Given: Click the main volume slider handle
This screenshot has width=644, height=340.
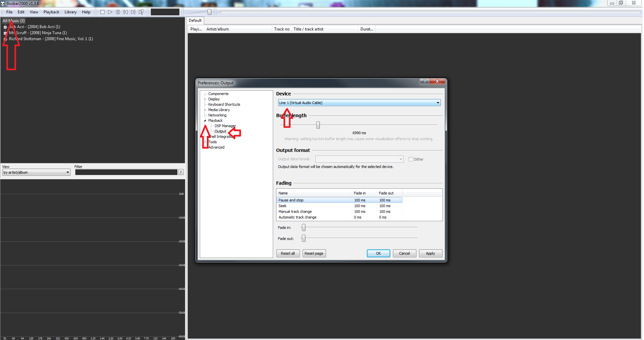Looking at the screenshot, I should click(209, 12).
